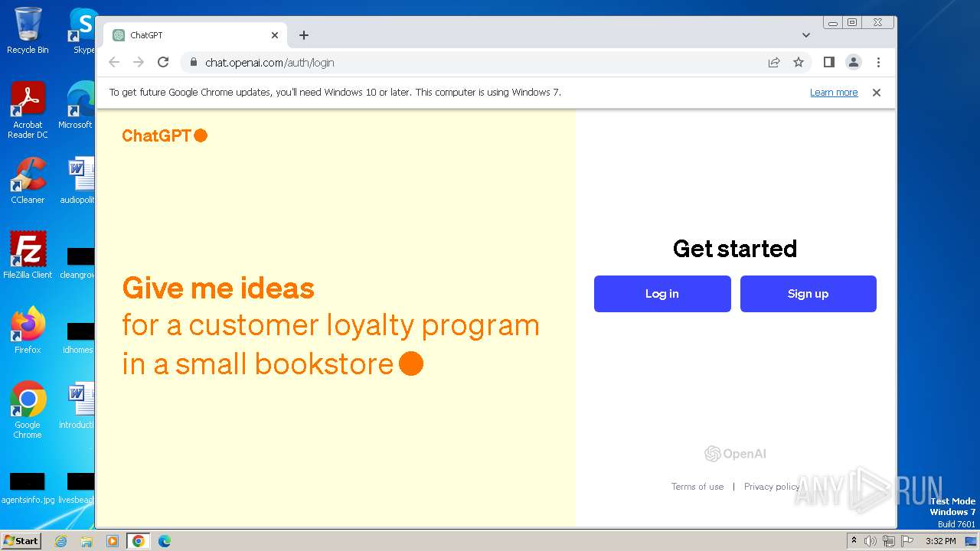The width and height of the screenshot is (980, 551).
Task: Click the OpenAI logo in the footer
Action: pos(735,454)
